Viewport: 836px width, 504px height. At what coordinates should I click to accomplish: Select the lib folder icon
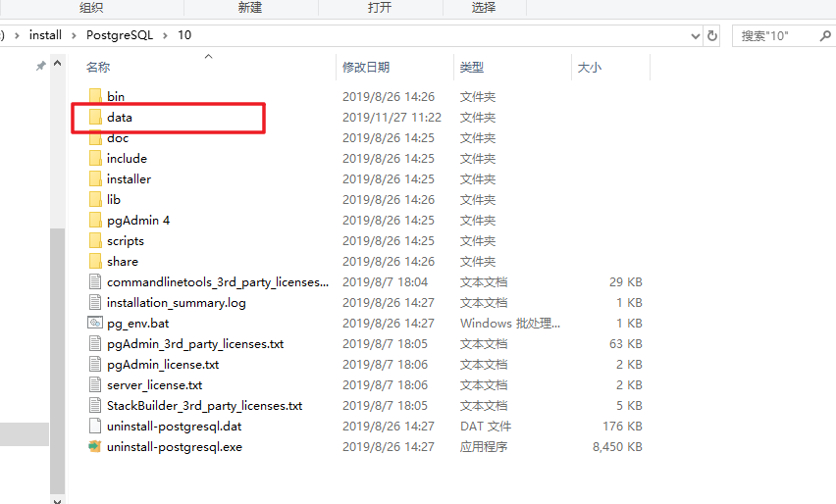95,200
